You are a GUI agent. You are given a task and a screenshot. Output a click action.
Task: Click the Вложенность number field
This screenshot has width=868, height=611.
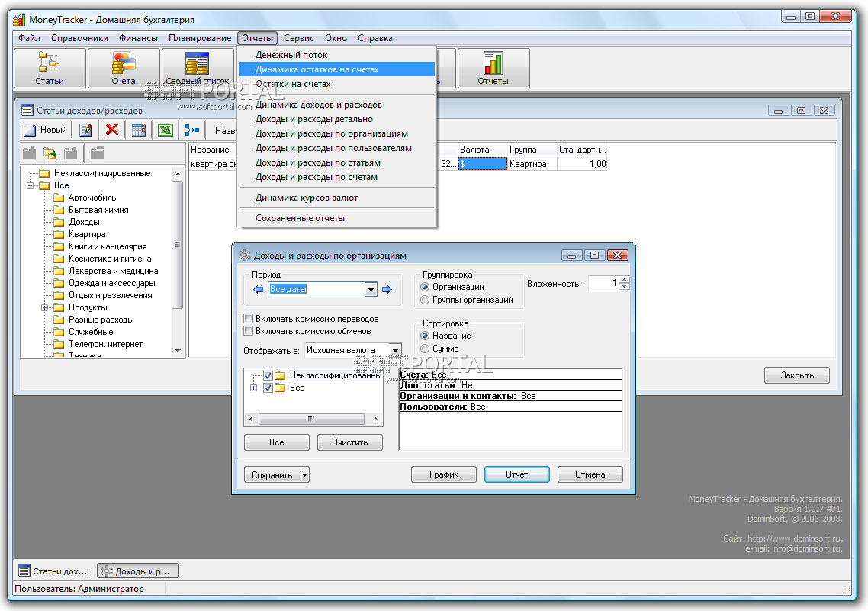click(x=604, y=283)
